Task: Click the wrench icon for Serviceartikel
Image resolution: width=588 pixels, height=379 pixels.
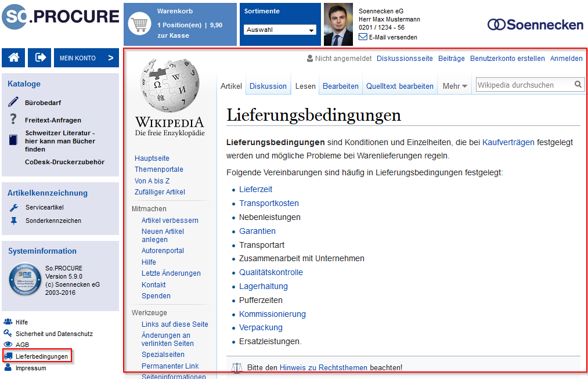Action: [x=14, y=207]
